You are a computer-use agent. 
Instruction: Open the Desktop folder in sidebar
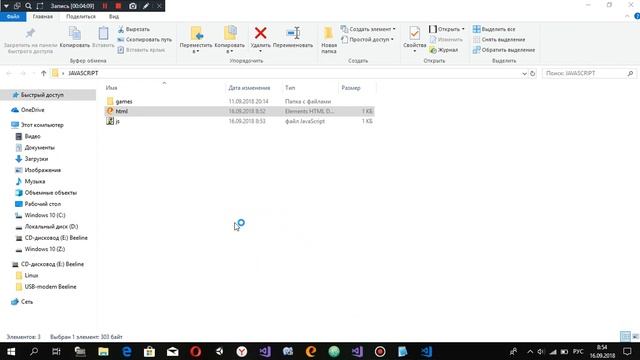[42, 204]
